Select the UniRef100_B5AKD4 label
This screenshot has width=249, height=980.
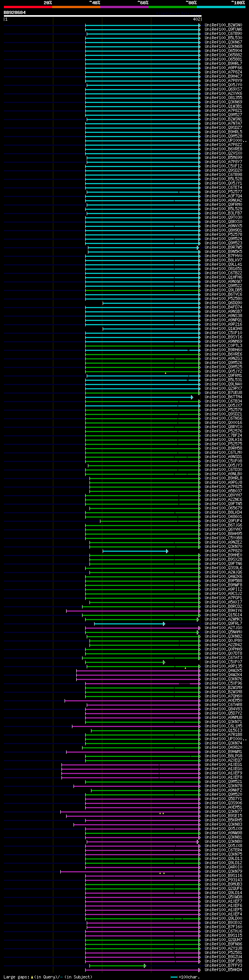pos(223,970)
